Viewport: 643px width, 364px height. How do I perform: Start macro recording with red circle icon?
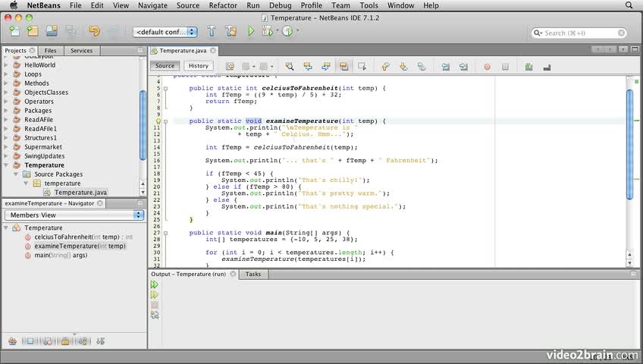click(x=487, y=67)
